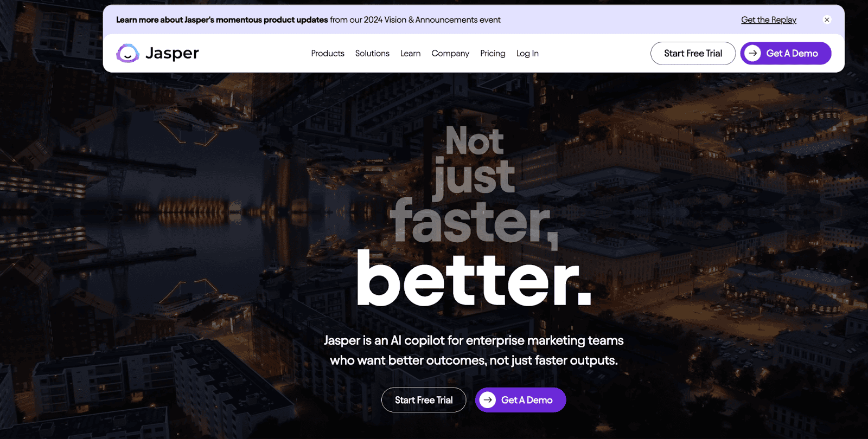868x439 pixels.
Task: Dismiss the announcement banner with X icon
Action: click(x=827, y=20)
